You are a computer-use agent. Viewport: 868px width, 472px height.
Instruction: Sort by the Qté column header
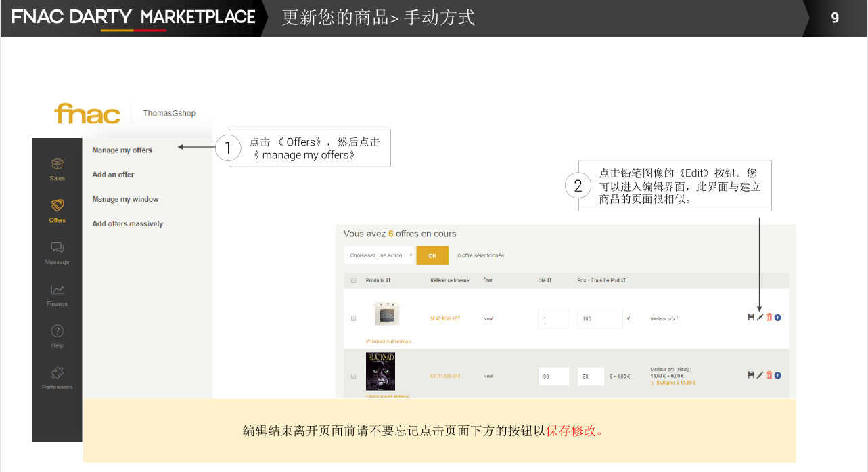tap(545, 280)
